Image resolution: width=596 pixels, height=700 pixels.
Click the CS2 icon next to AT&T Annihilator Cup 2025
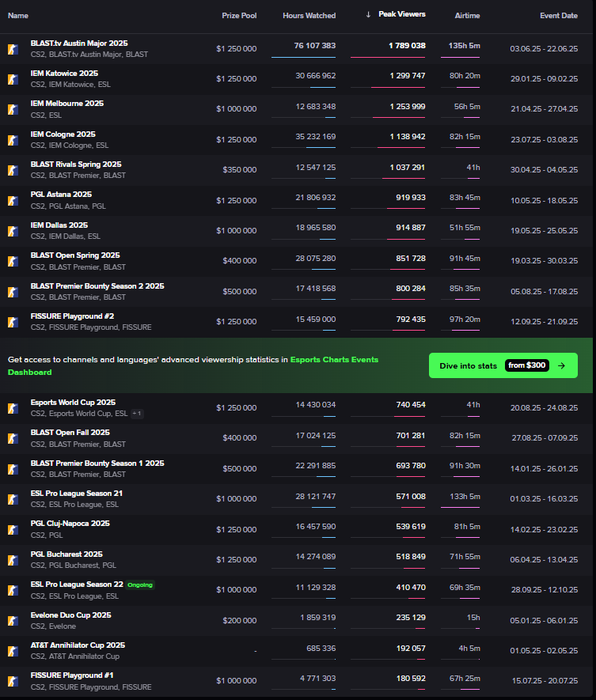pos(13,651)
